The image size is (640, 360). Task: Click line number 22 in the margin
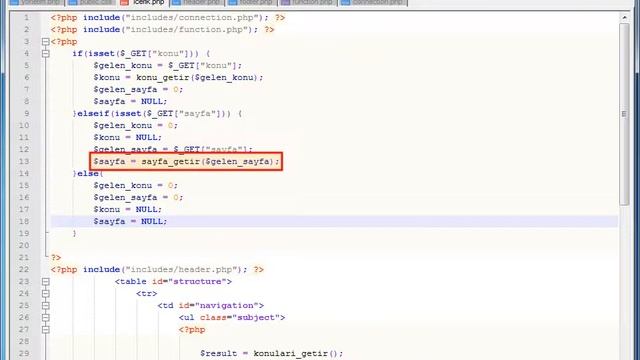pyautogui.click(x=24, y=269)
